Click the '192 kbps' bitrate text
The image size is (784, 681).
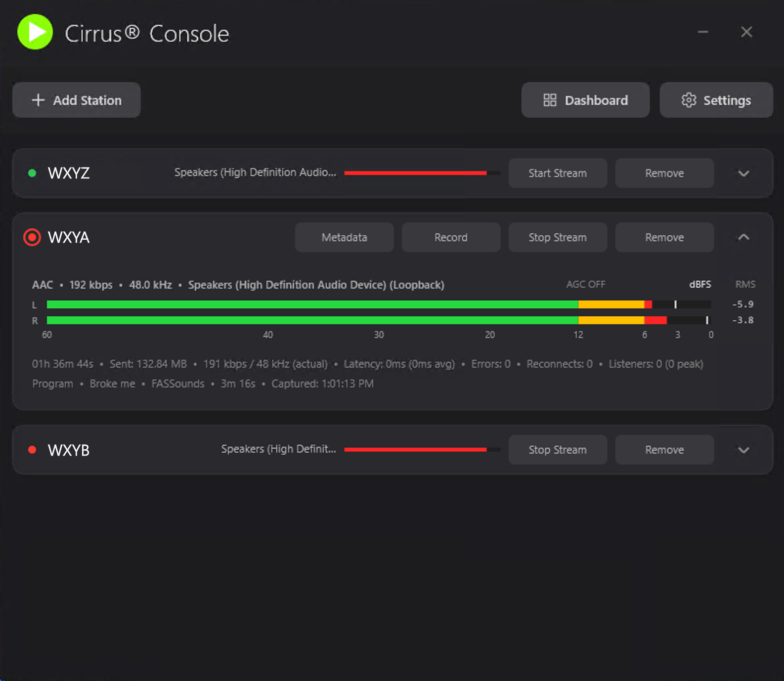point(91,285)
